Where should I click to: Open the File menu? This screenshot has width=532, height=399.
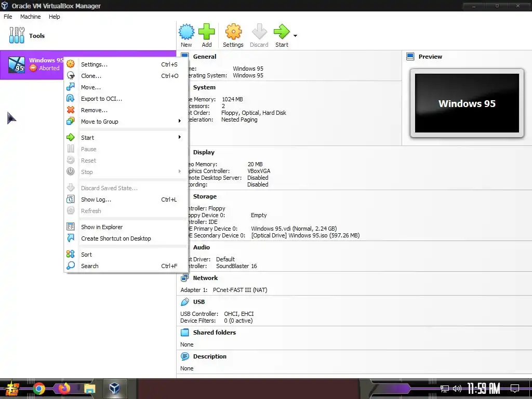tap(8, 17)
